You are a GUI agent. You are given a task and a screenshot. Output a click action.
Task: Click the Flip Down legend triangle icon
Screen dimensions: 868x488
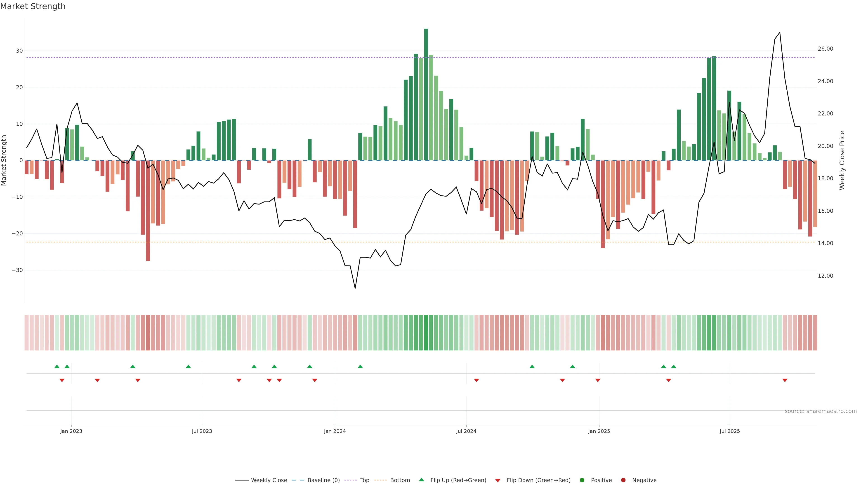498,481
